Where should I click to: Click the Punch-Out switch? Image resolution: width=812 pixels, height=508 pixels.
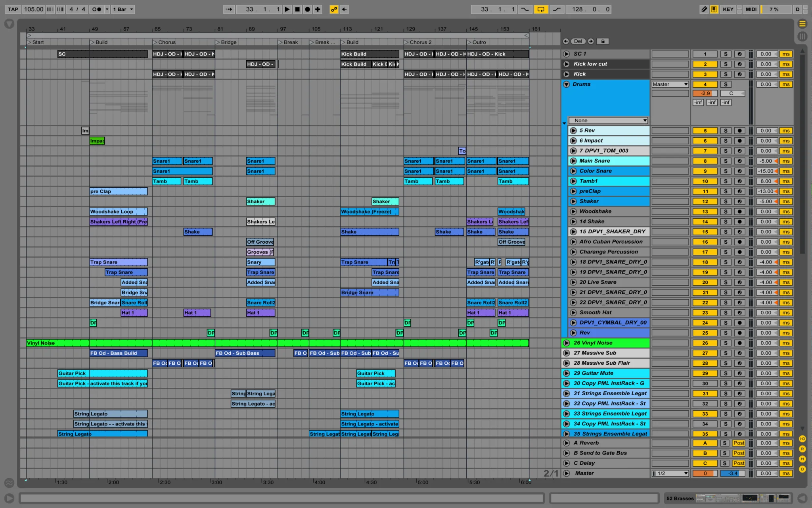tap(557, 9)
